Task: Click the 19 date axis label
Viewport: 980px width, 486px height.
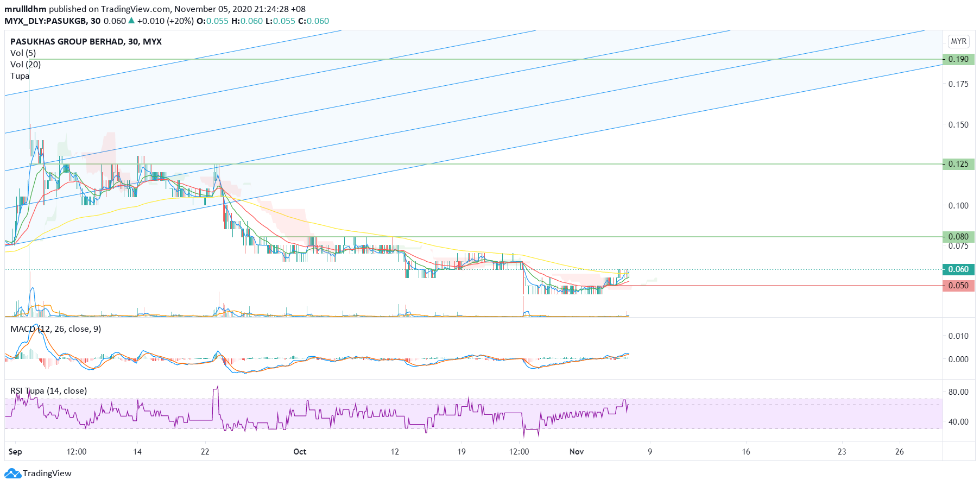Action: point(461,452)
